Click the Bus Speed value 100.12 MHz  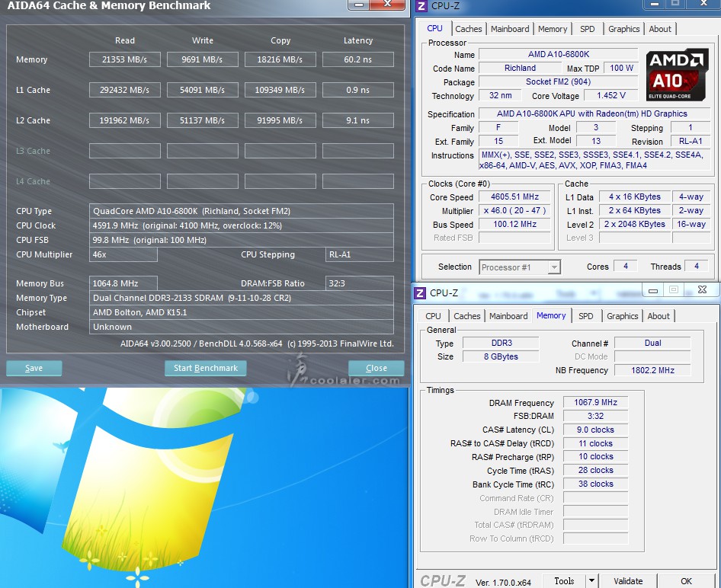514,224
